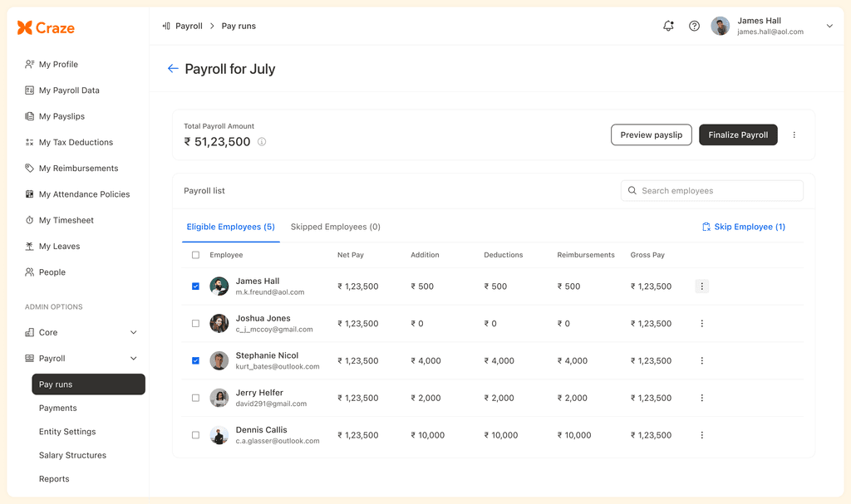Open the row actions menu for Dennis Callis
This screenshot has height=504, width=851.
tap(701, 435)
